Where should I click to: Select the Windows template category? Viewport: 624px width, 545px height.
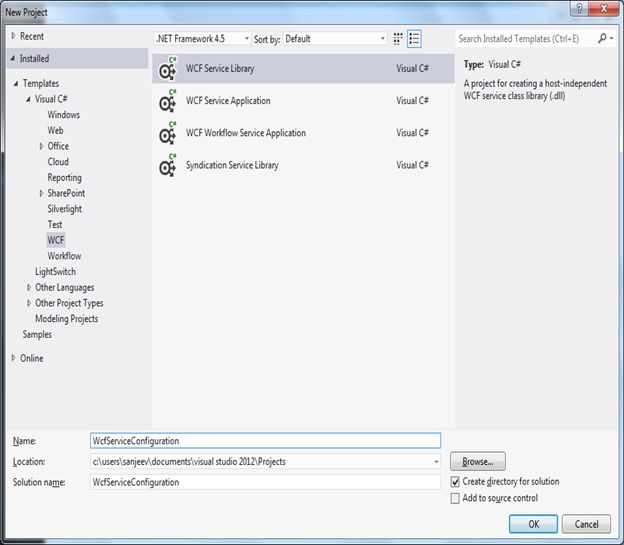tap(64, 115)
